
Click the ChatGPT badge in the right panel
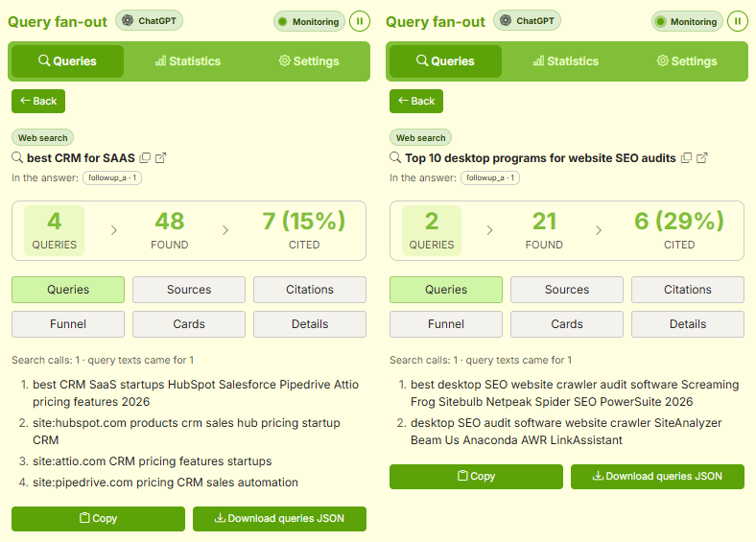click(527, 21)
